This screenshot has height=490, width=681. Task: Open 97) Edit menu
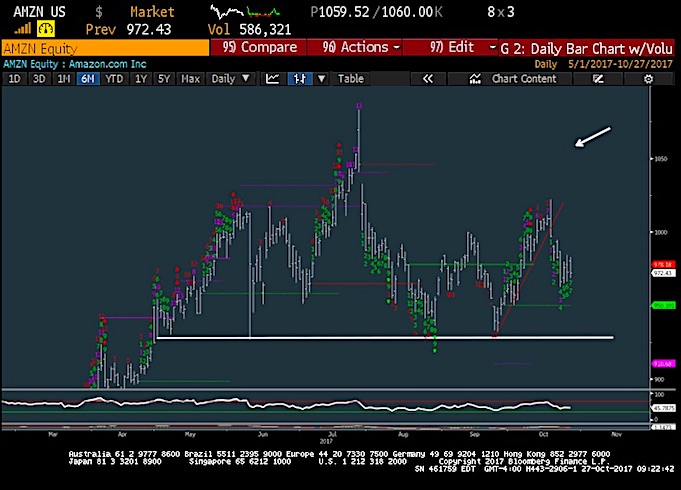(x=450, y=47)
